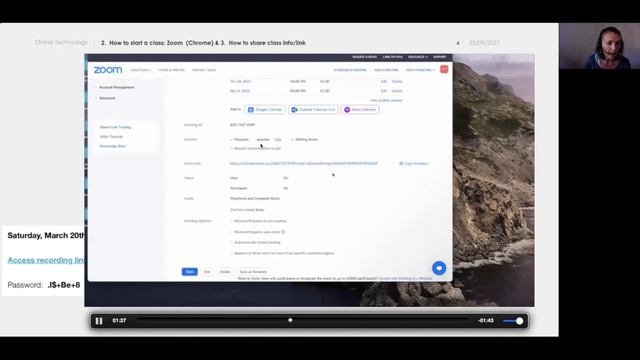This screenshot has width=640, height=360.
Task: Toggle the Waiting Room checkbox
Action: [292, 140]
